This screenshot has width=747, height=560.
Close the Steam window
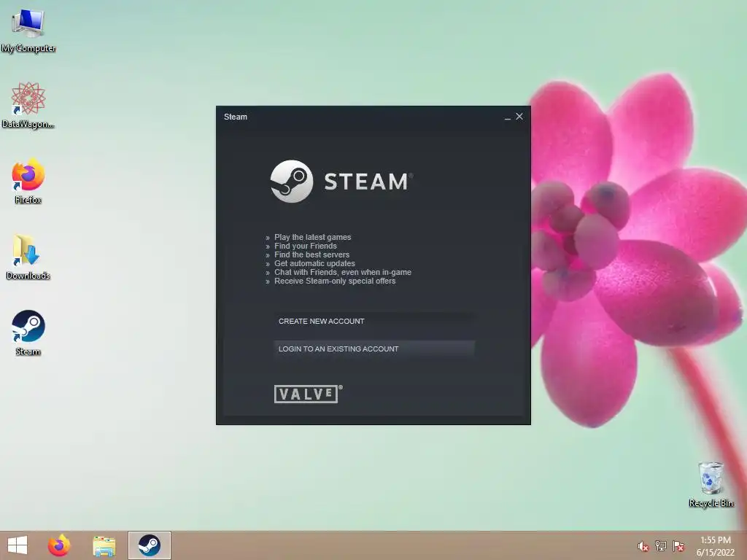pos(519,116)
